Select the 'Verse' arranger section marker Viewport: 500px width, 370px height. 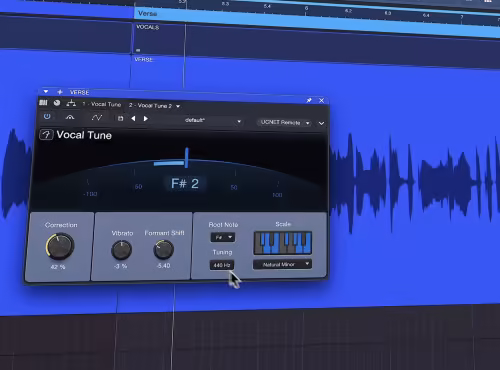pos(147,14)
